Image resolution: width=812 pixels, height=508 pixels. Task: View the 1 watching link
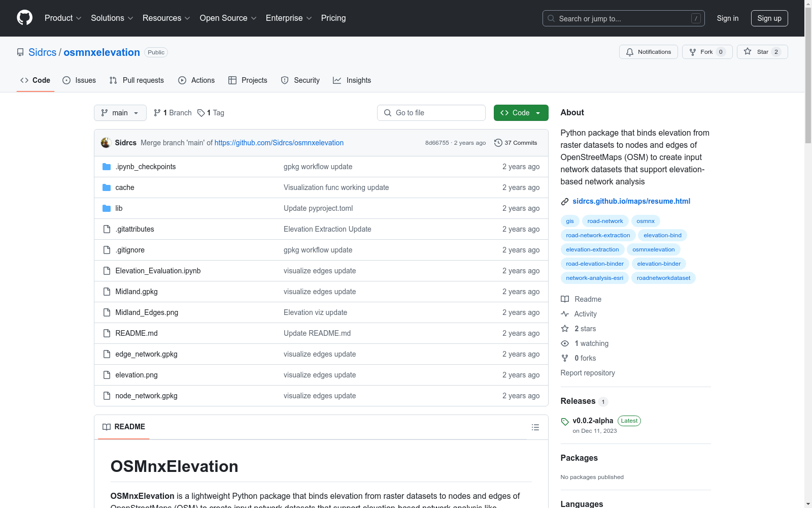[x=585, y=343]
